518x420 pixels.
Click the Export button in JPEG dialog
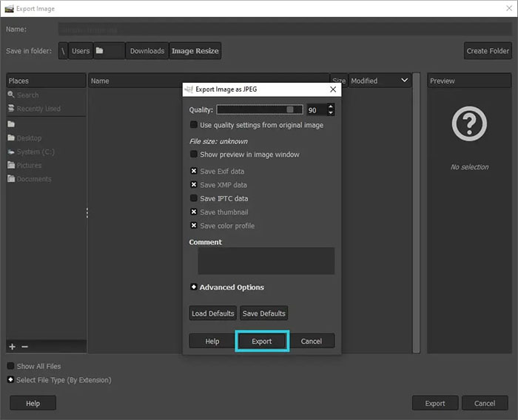tap(262, 341)
